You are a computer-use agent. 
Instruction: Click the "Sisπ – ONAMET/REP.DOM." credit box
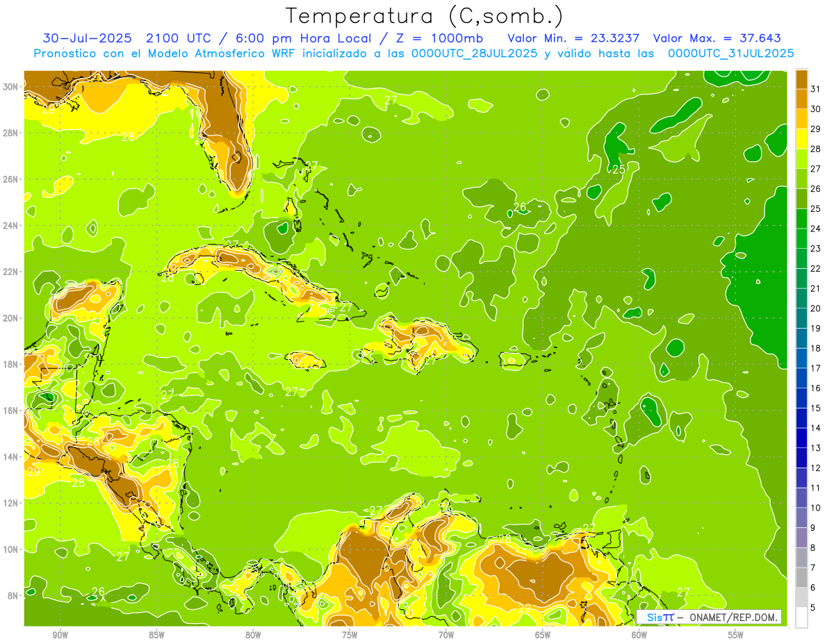pos(709,617)
